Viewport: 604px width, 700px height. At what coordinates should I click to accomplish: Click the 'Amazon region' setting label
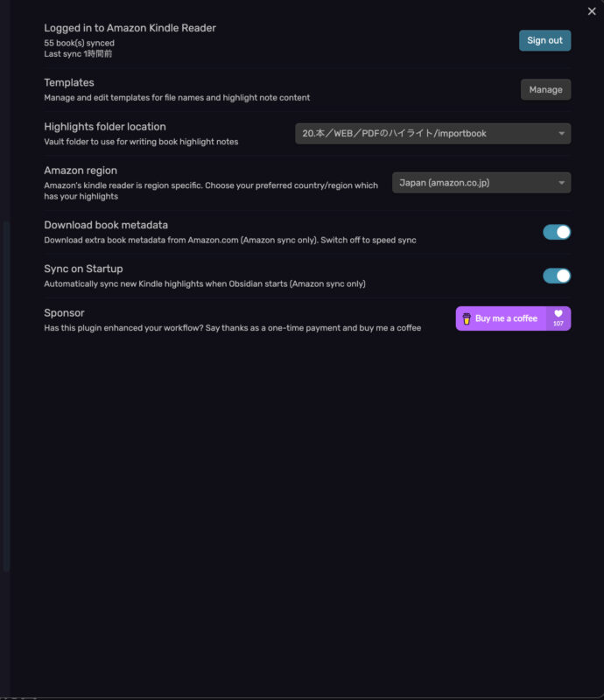81,171
